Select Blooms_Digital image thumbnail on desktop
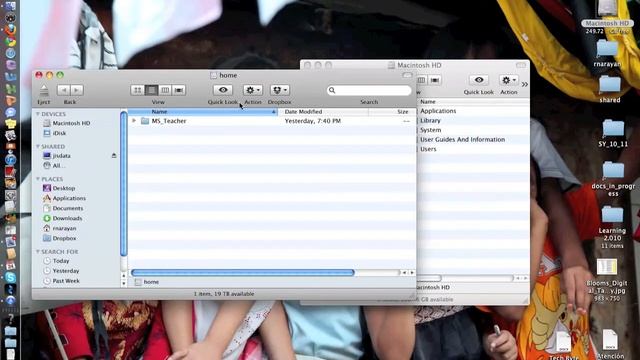Screen dimensions: 640x360 [607, 267]
